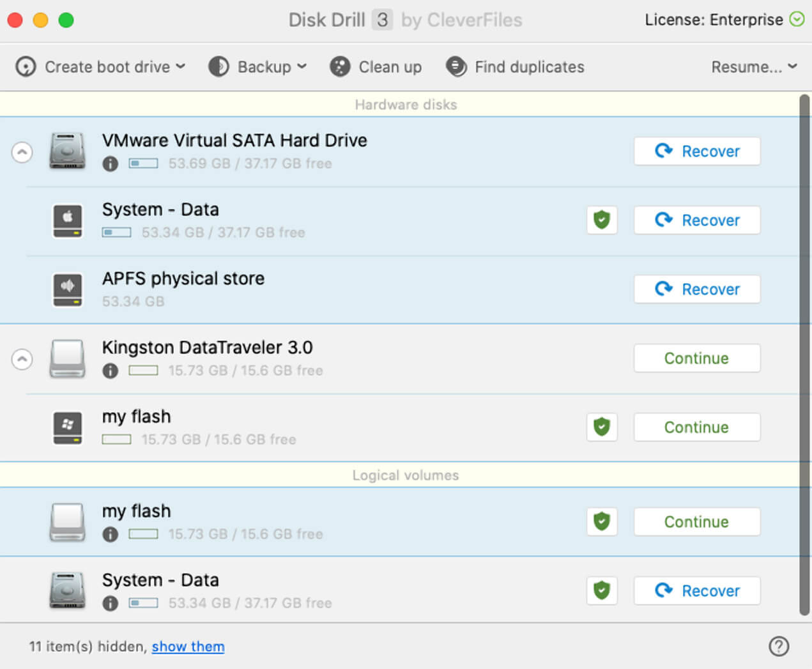Collapse the VMware Virtual SATA Hard Drive group

[x=22, y=152]
